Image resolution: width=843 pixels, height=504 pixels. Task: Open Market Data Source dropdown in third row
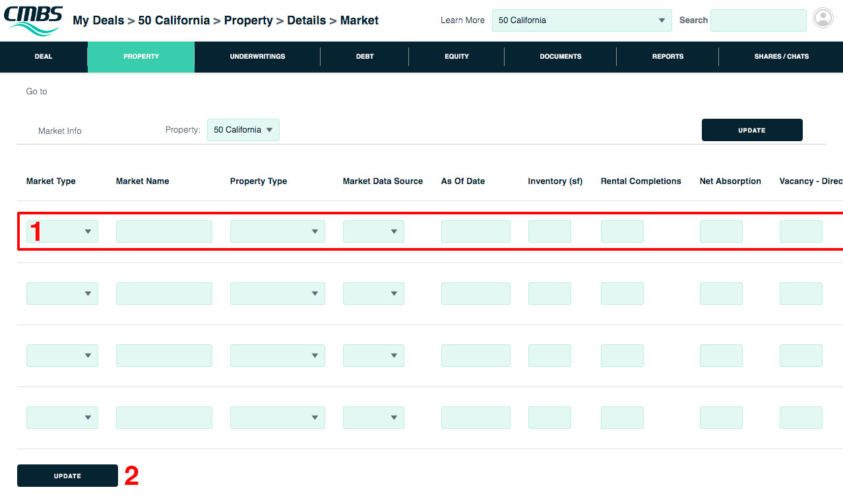pyautogui.click(x=373, y=356)
